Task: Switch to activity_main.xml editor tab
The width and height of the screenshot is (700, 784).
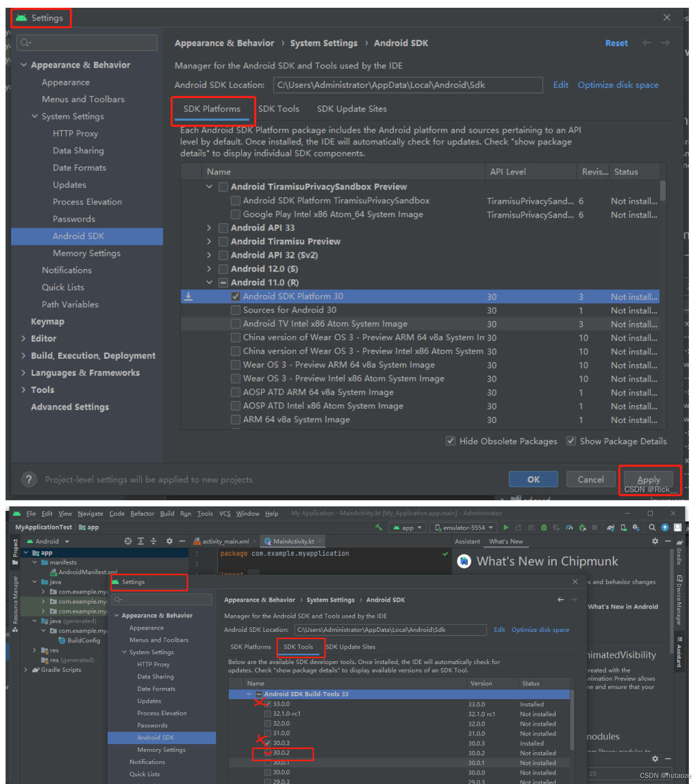Action: click(x=225, y=541)
